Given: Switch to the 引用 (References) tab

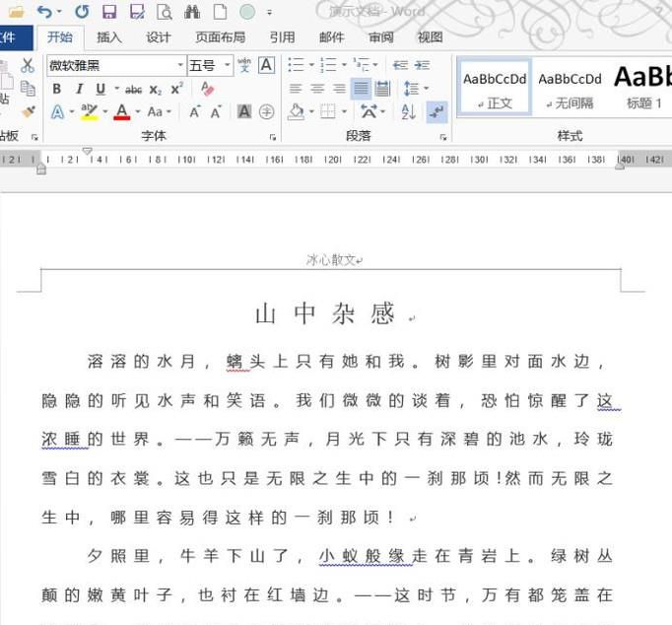Looking at the screenshot, I should 283,37.
